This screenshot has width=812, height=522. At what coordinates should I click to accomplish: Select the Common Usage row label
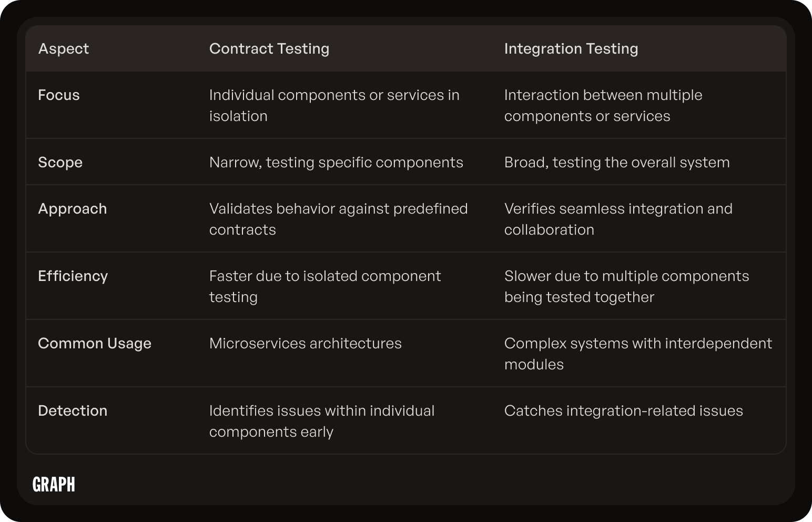95,343
